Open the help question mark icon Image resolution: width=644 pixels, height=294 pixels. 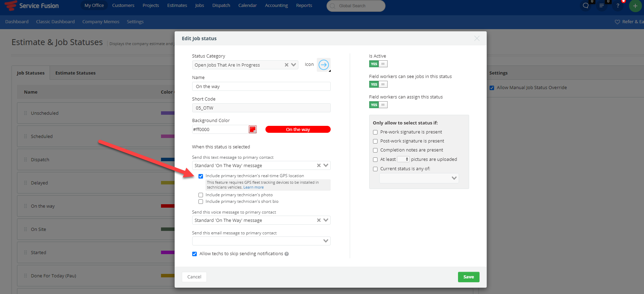point(618,6)
